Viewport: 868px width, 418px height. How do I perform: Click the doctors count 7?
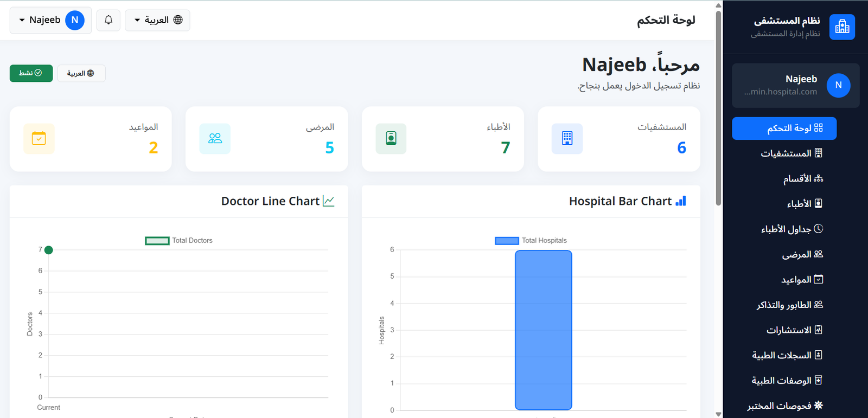(x=506, y=147)
